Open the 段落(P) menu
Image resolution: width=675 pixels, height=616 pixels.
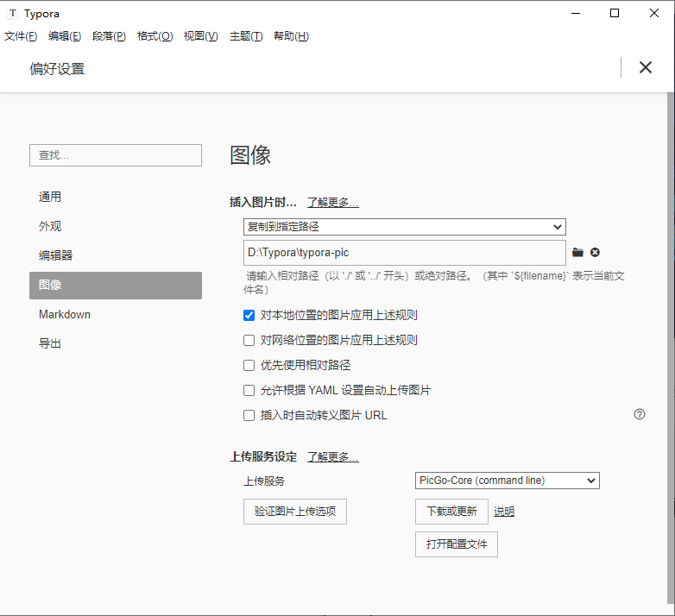tap(109, 36)
